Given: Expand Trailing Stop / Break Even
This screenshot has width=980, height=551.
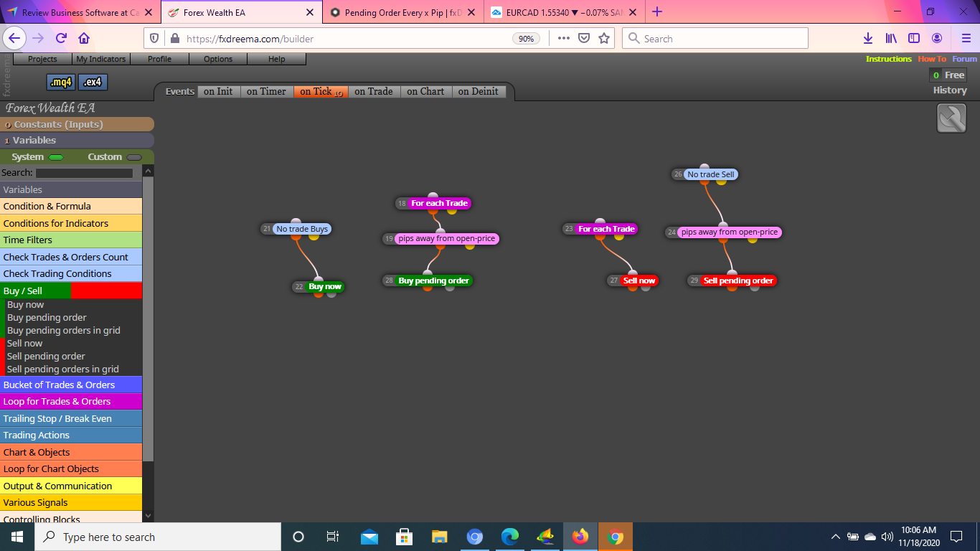Looking at the screenshot, I should point(71,418).
